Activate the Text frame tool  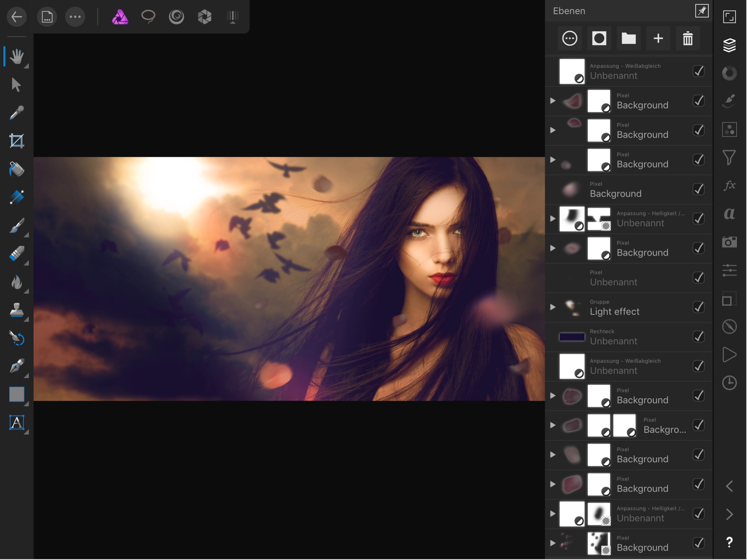tap(16, 423)
